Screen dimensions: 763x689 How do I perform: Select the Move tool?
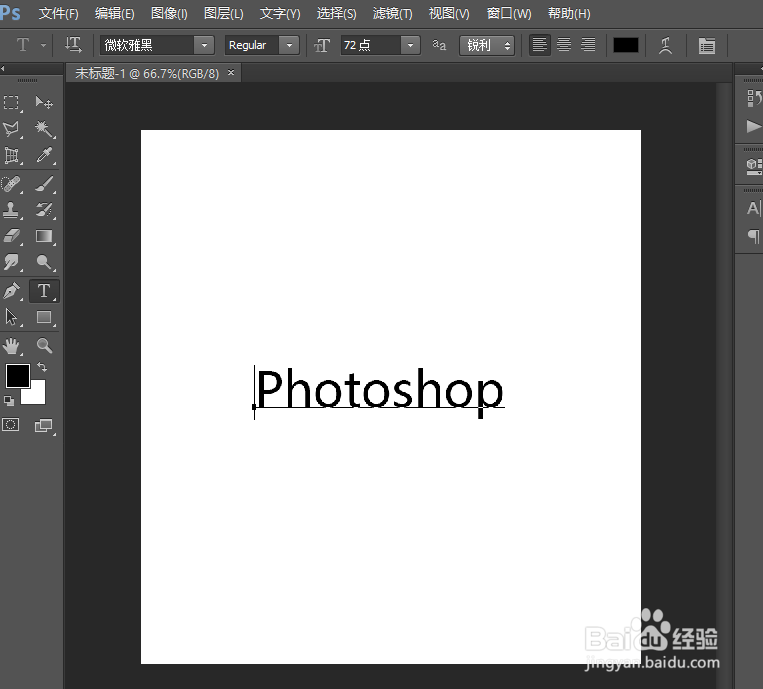44,103
